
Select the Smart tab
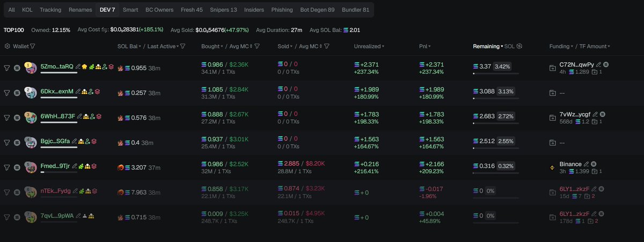click(x=130, y=10)
